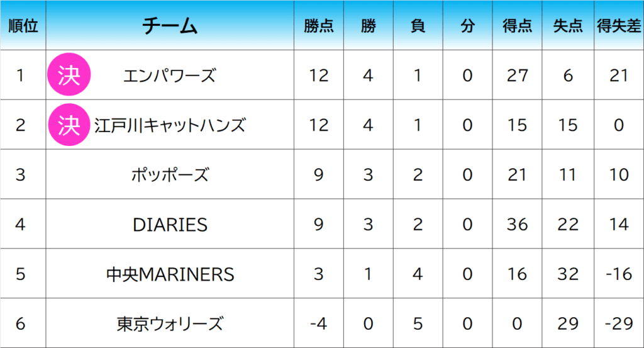Click the pink 決 badge beside 江戸川キャットハンズ
644x348 pixels.
[x=69, y=125]
